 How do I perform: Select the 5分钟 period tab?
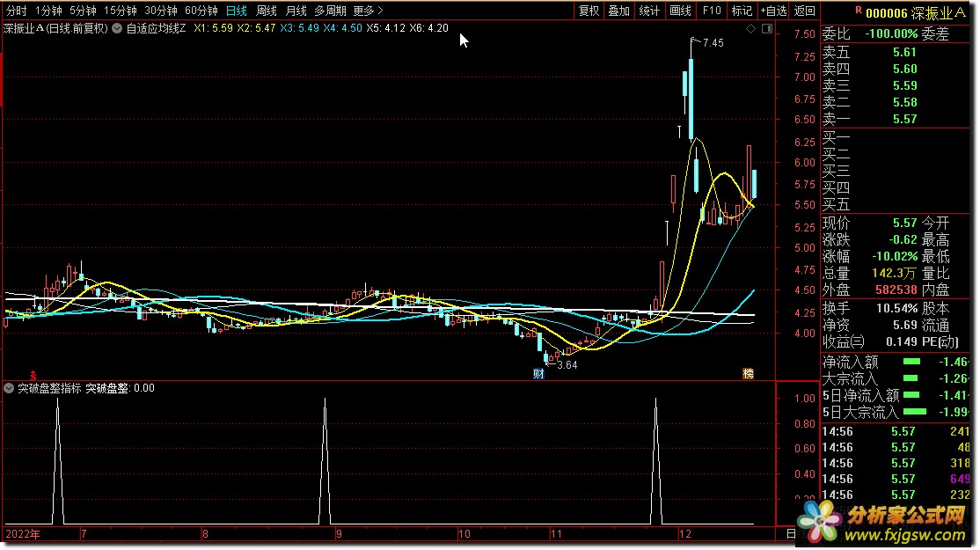tap(83, 11)
